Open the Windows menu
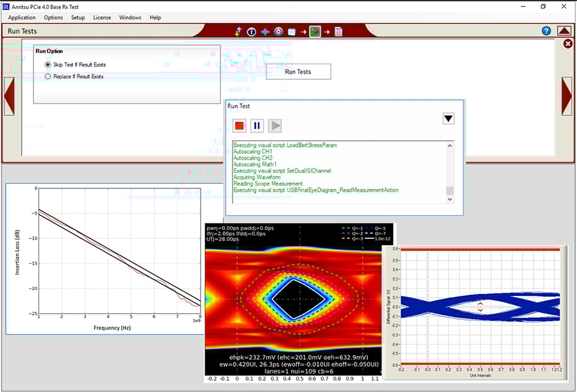Screen dimensions: 577x392 130,17
